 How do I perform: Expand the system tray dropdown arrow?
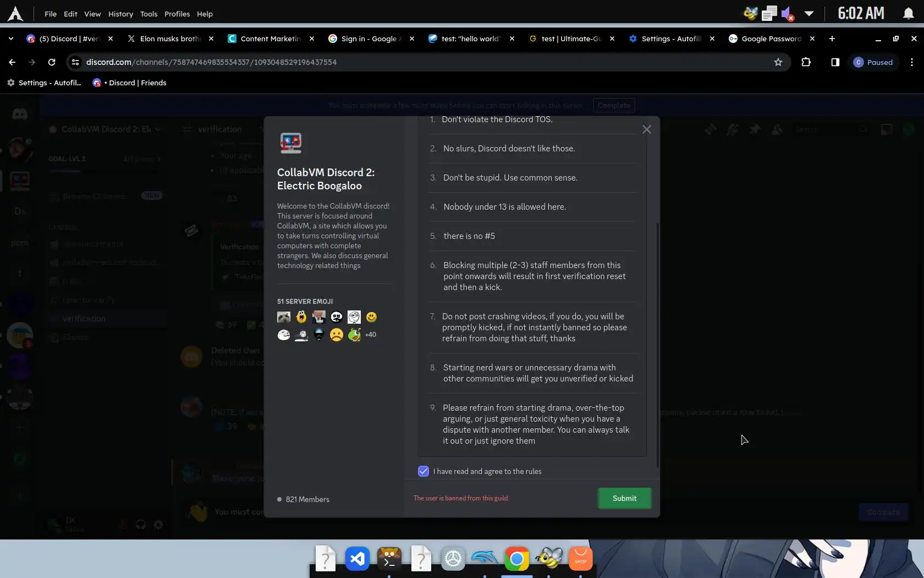point(809,14)
